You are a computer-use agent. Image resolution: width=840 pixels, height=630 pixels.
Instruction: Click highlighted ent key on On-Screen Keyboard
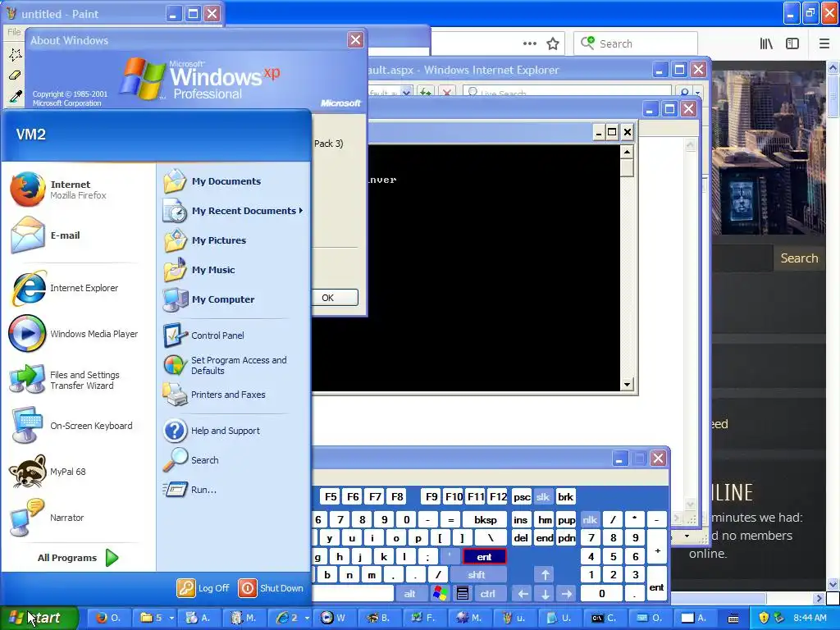[x=484, y=557]
